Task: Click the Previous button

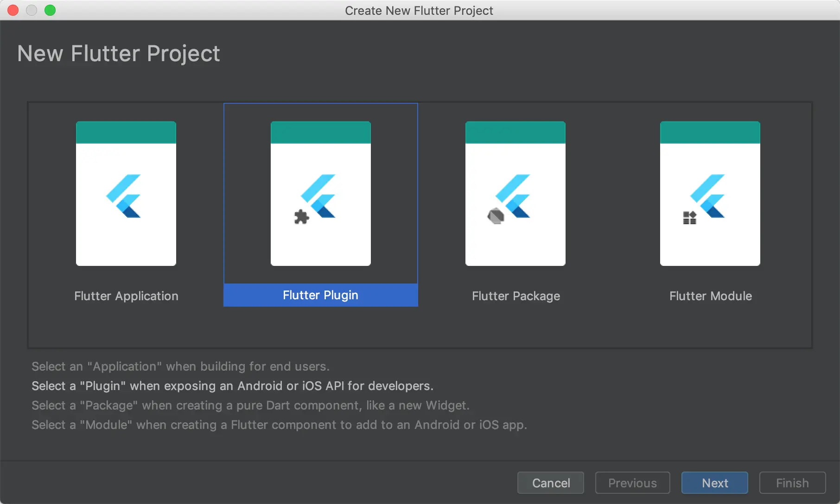Action: click(632, 483)
